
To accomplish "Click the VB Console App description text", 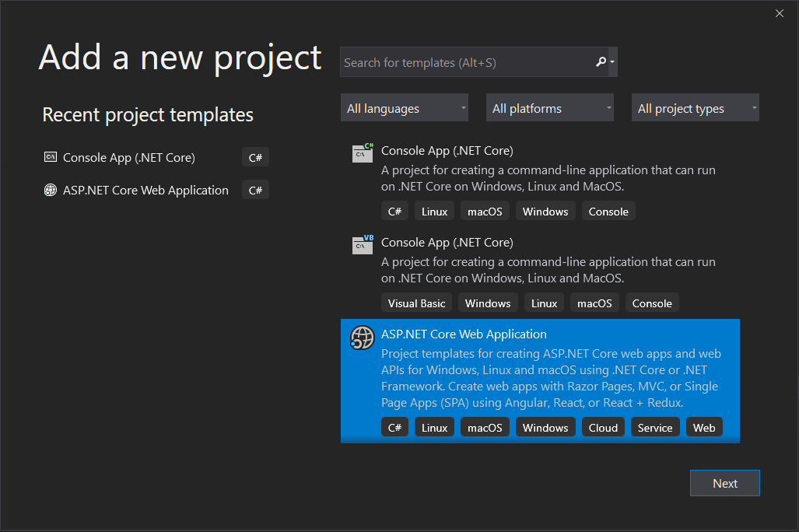I will [548, 270].
